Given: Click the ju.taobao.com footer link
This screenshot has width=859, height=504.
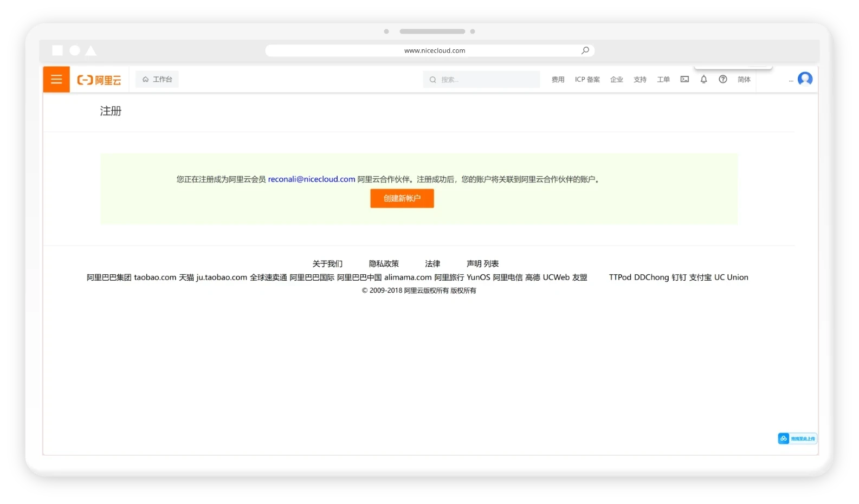Looking at the screenshot, I should pyautogui.click(x=222, y=277).
